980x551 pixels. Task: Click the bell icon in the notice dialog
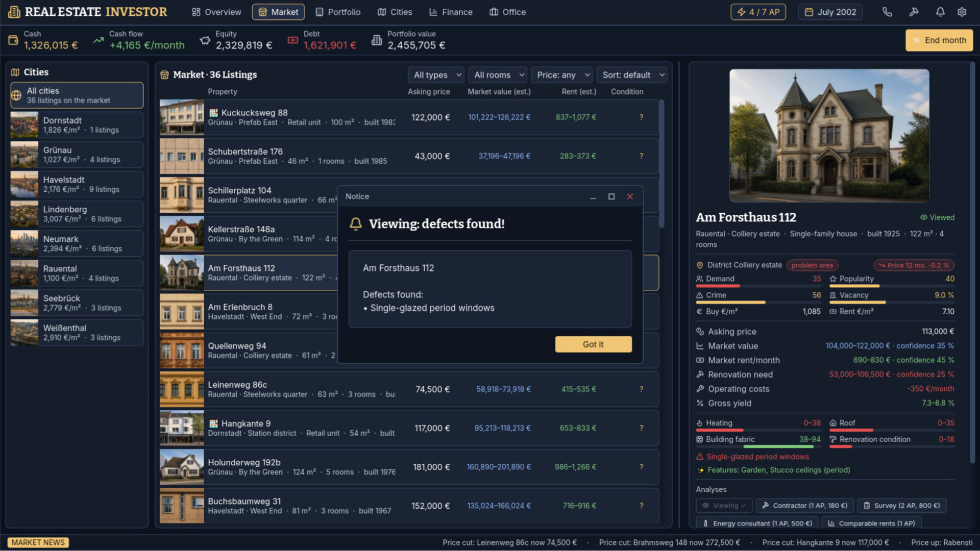(356, 224)
